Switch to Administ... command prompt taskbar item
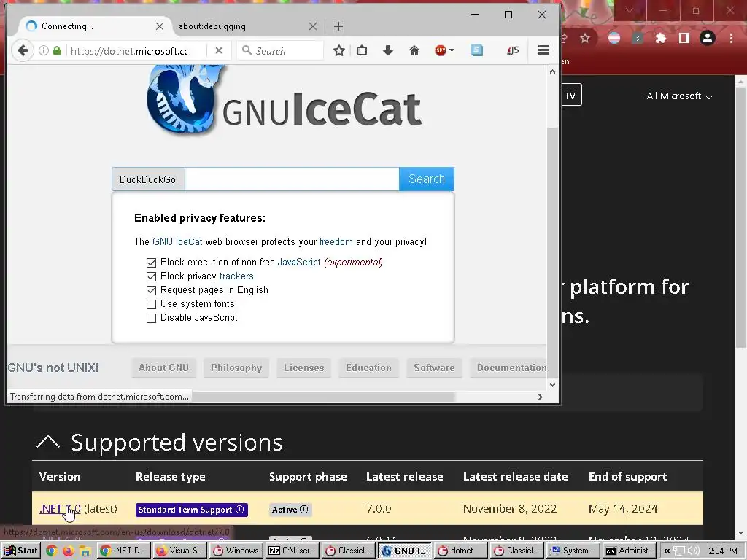The height and width of the screenshot is (560, 747). click(630, 551)
